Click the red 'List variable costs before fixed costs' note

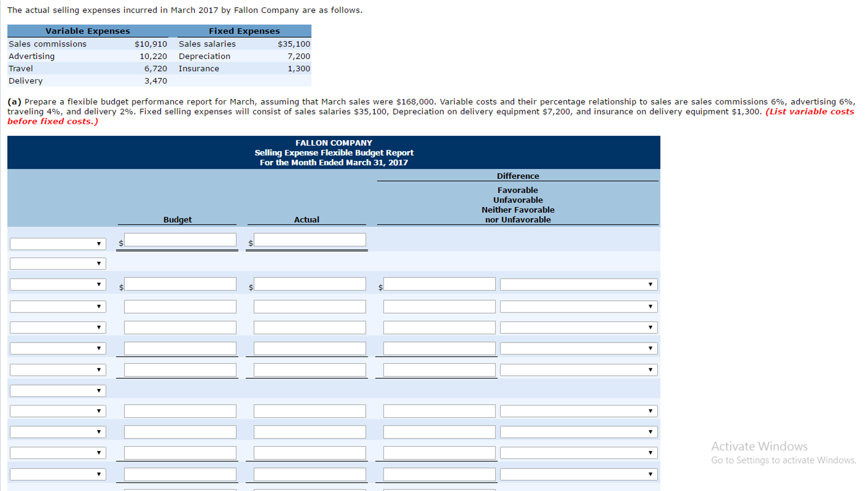tap(431, 117)
